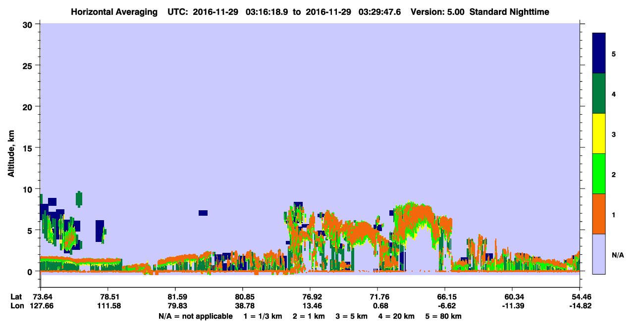Click the legend label 2

(614, 174)
